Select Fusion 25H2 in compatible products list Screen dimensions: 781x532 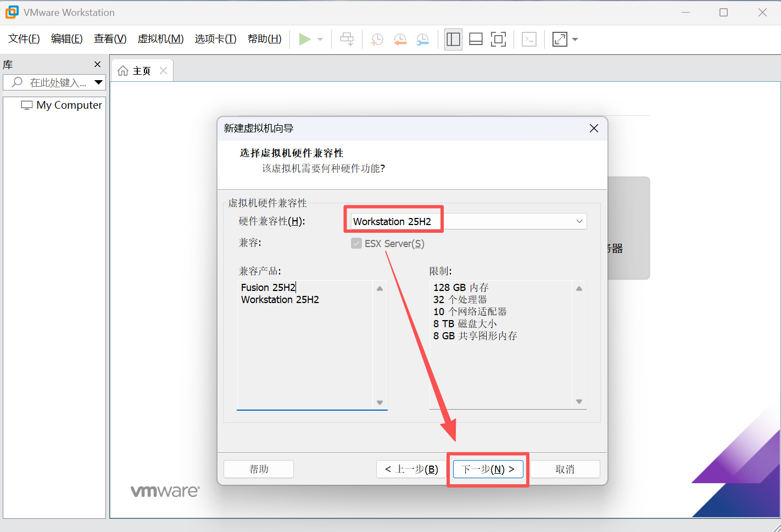269,287
